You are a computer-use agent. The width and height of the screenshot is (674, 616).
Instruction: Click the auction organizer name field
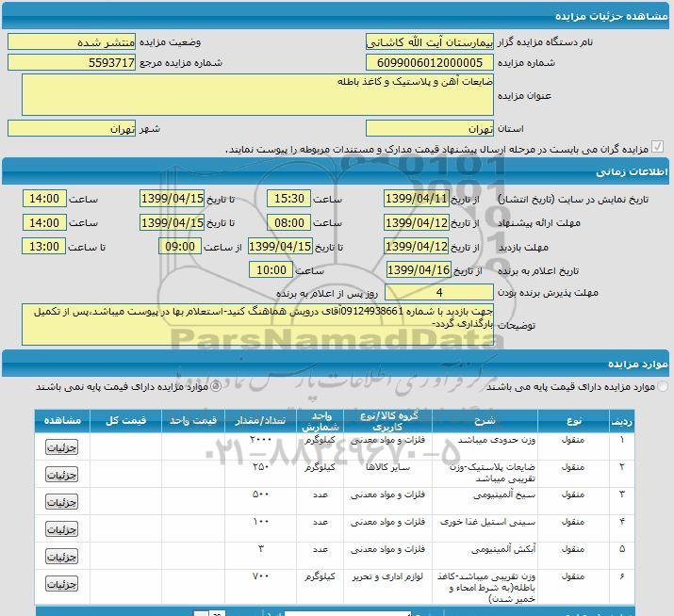click(x=430, y=41)
